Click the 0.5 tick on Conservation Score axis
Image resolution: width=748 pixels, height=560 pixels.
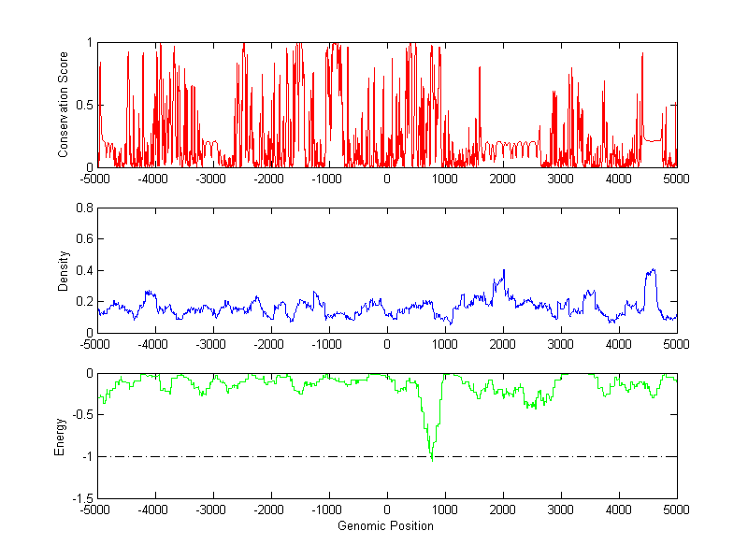point(82,105)
